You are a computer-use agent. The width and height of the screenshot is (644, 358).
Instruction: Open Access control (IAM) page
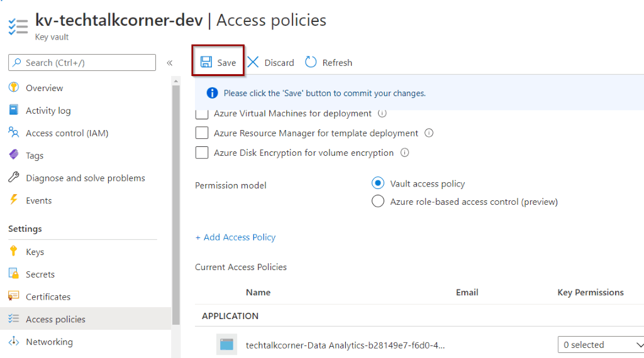(x=86, y=133)
